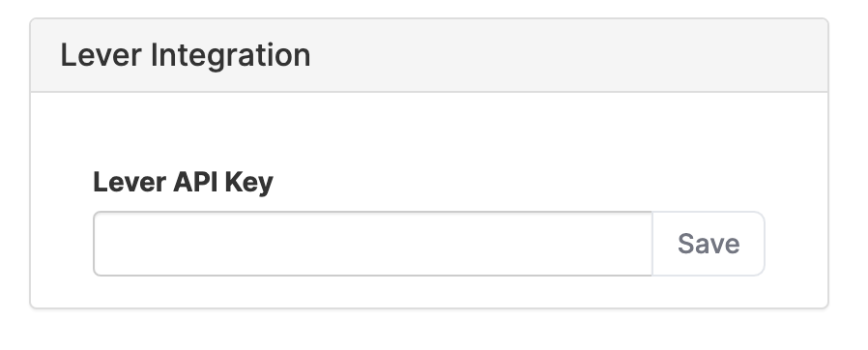Click the Save button beside the key field
Viewport: 868px width, 350px height.
click(709, 244)
